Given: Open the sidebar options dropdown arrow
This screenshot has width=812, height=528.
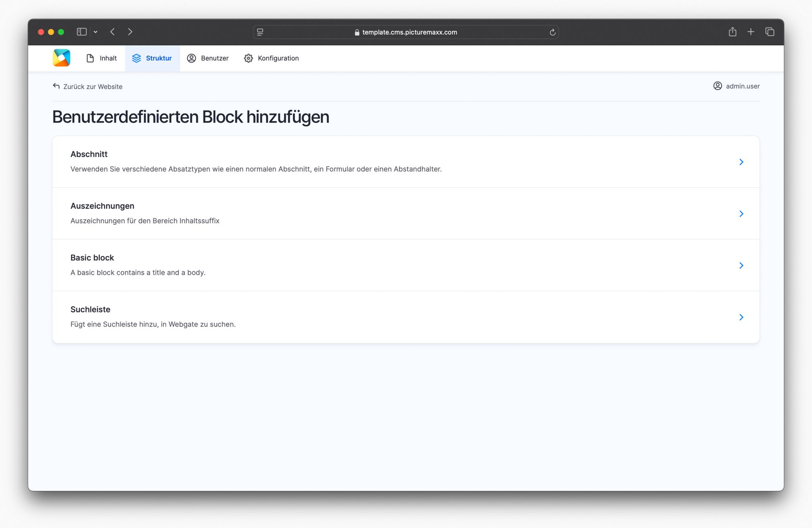Looking at the screenshot, I should 96,32.
